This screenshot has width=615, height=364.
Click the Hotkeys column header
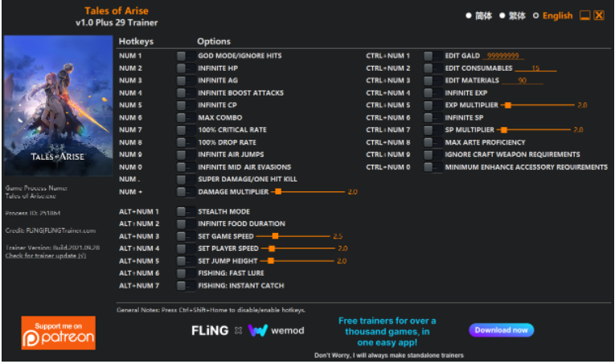[136, 42]
